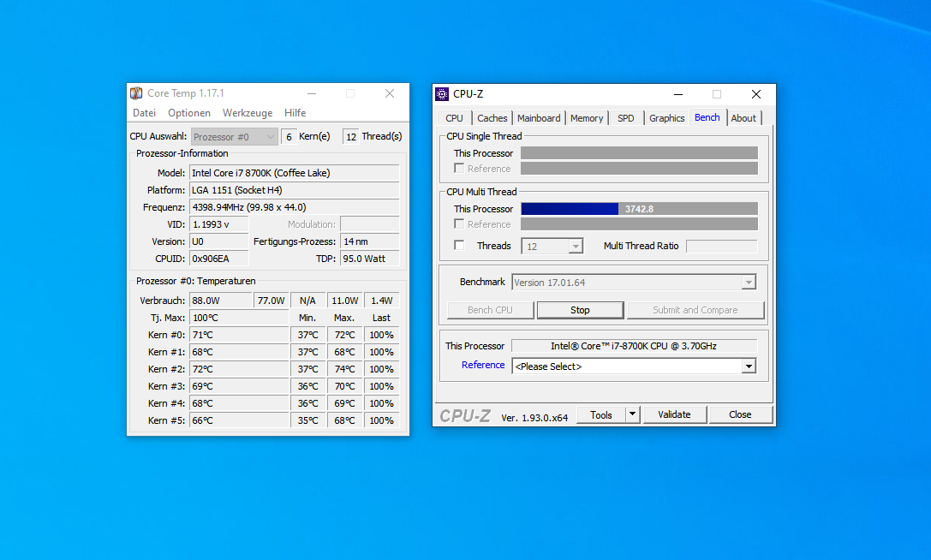
Task: Click the Modulation input field in Core Temp
Action: [x=371, y=223]
